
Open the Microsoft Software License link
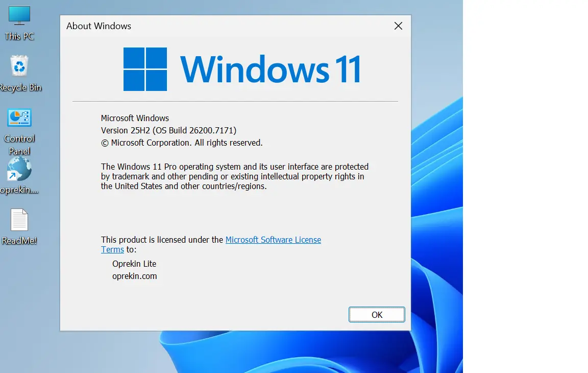click(x=273, y=240)
